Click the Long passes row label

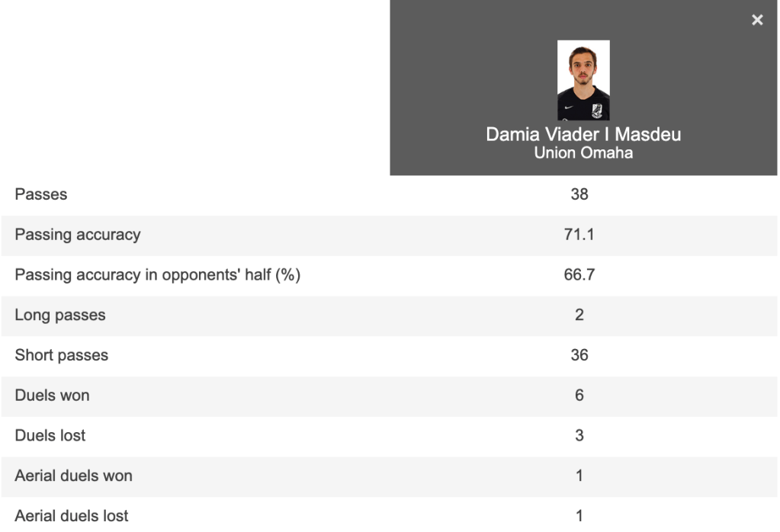(60, 316)
